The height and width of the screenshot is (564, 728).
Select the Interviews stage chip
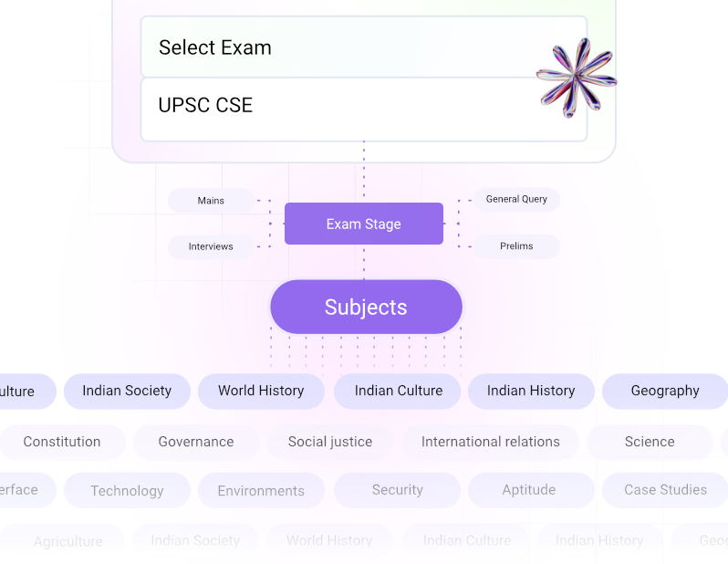point(211,246)
